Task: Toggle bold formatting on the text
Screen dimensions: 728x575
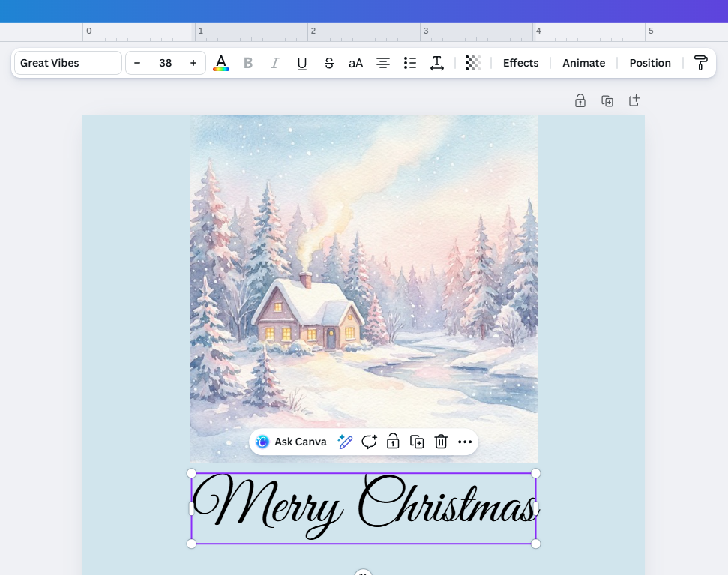Action: (x=248, y=63)
